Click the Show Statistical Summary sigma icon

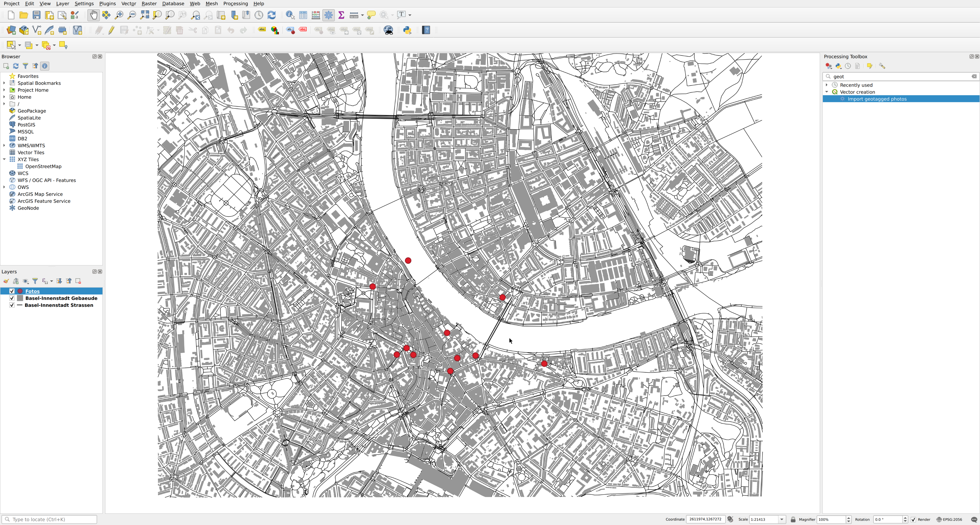point(341,15)
